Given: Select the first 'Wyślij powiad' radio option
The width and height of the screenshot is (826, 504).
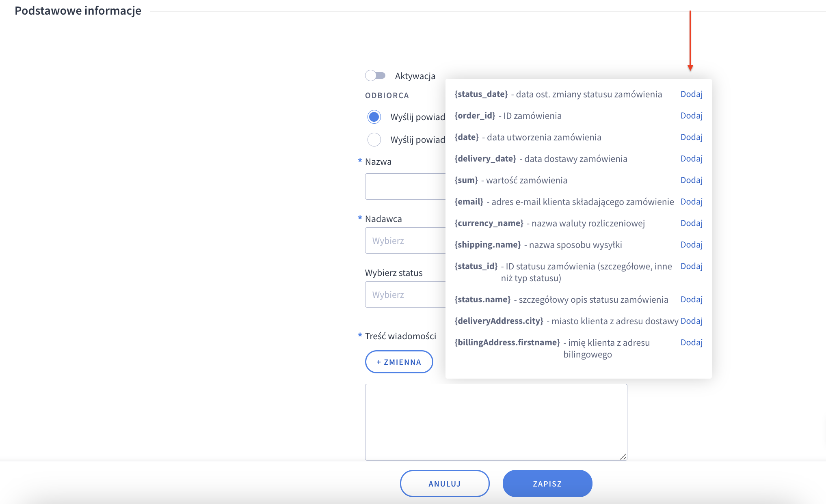Looking at the screenshot, I should point(374,117).
